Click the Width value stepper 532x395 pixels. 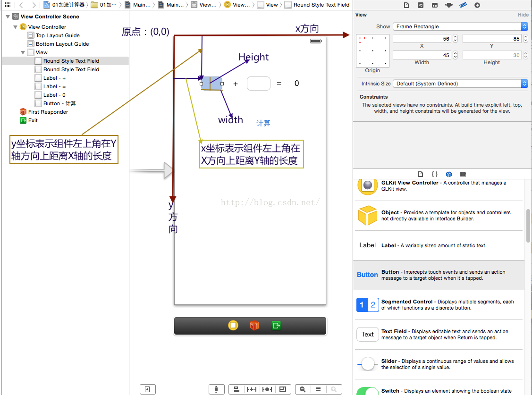click(x=456, y=55)
